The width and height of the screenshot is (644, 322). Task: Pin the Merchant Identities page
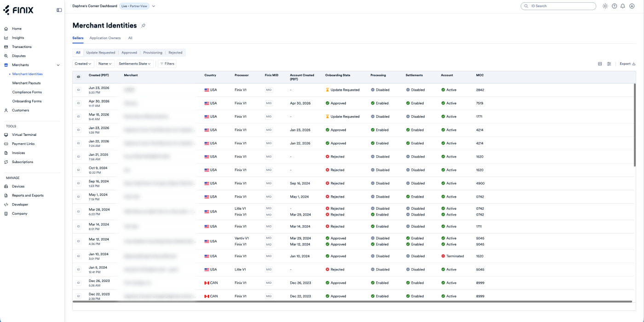[x=144, y=26]
